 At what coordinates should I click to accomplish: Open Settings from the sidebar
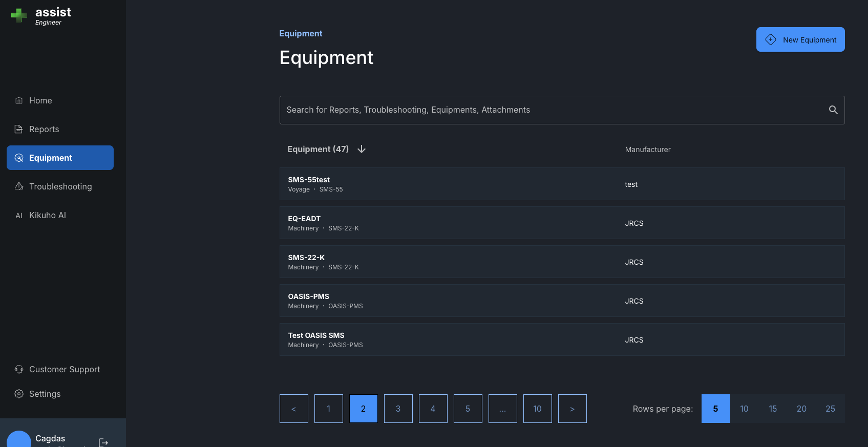click(60, 394)
